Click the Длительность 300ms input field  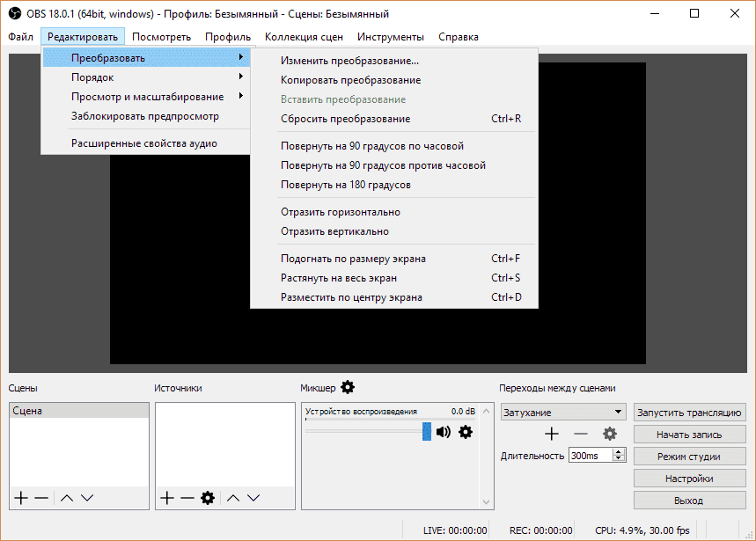click(x=590, y=456)
